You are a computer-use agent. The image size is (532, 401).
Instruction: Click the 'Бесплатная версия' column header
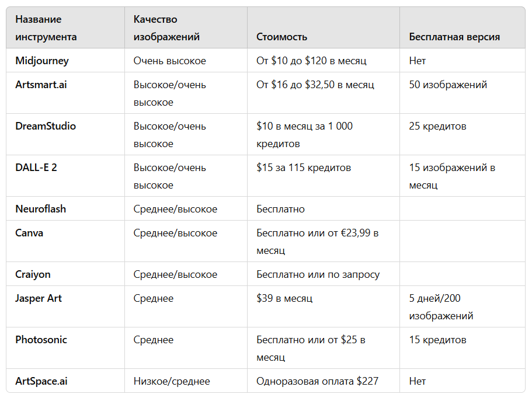click(454, 37)
